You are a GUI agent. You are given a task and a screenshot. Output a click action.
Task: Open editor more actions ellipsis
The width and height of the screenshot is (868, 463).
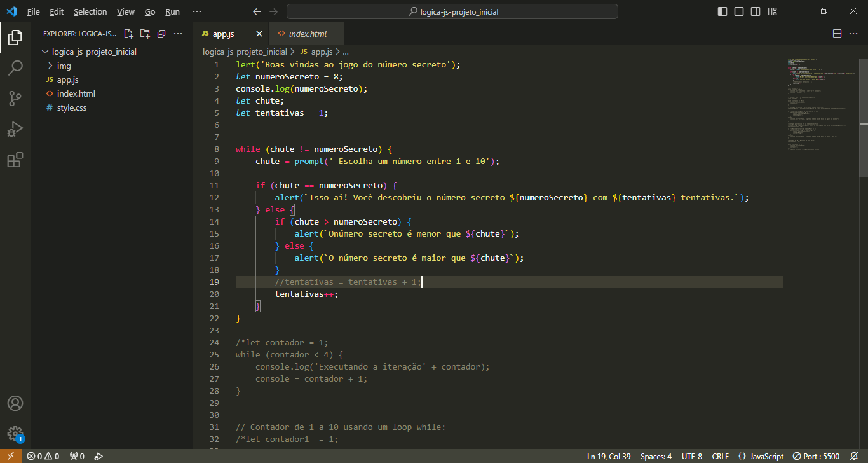click(853, 34)
